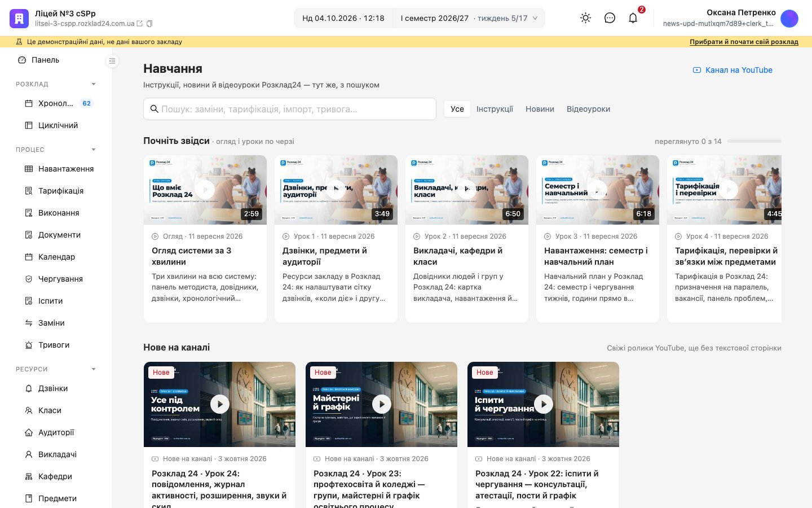Click the viewed lessons progress bar

[754, 141]
